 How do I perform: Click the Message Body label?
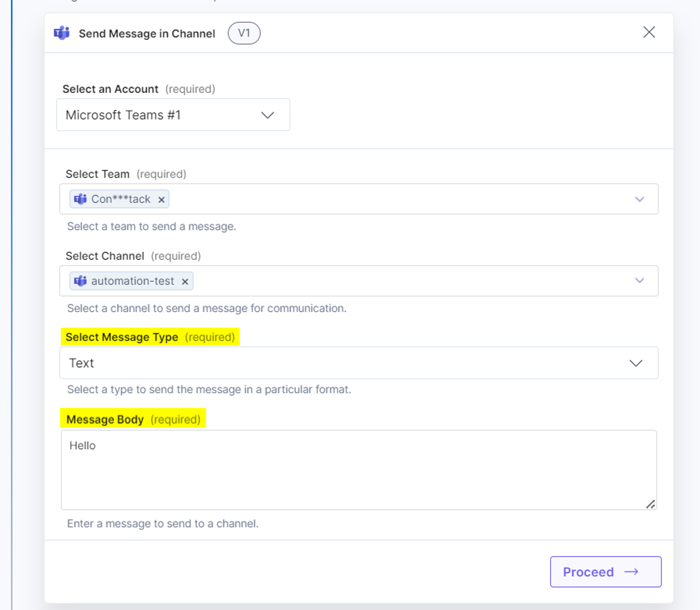click(105, 419)
